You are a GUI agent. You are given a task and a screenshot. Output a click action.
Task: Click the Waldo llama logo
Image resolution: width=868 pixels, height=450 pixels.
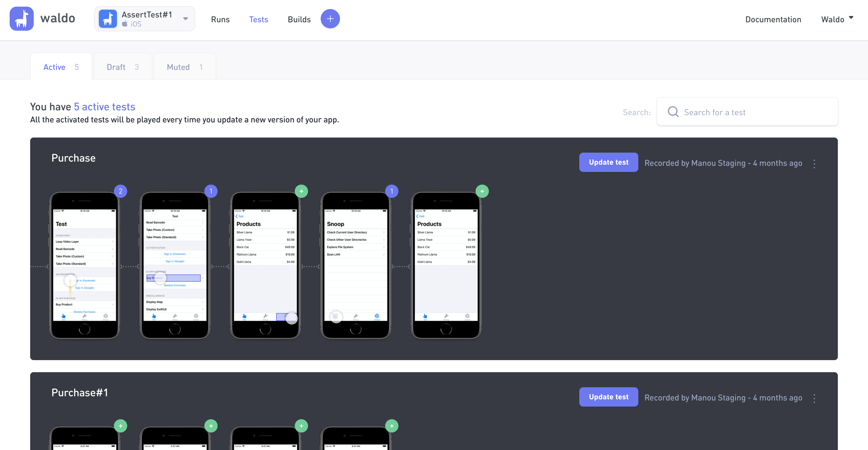click(x=22, y=18)
